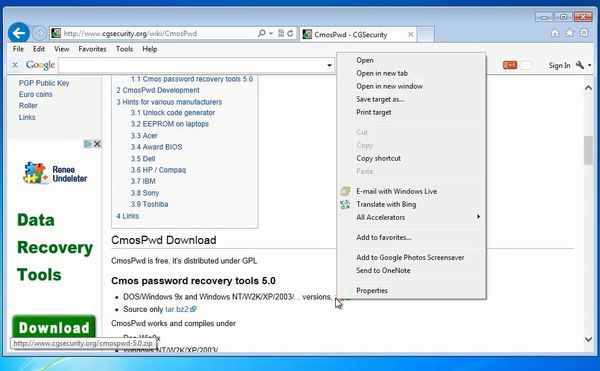Open the View menu

(62, 49)
